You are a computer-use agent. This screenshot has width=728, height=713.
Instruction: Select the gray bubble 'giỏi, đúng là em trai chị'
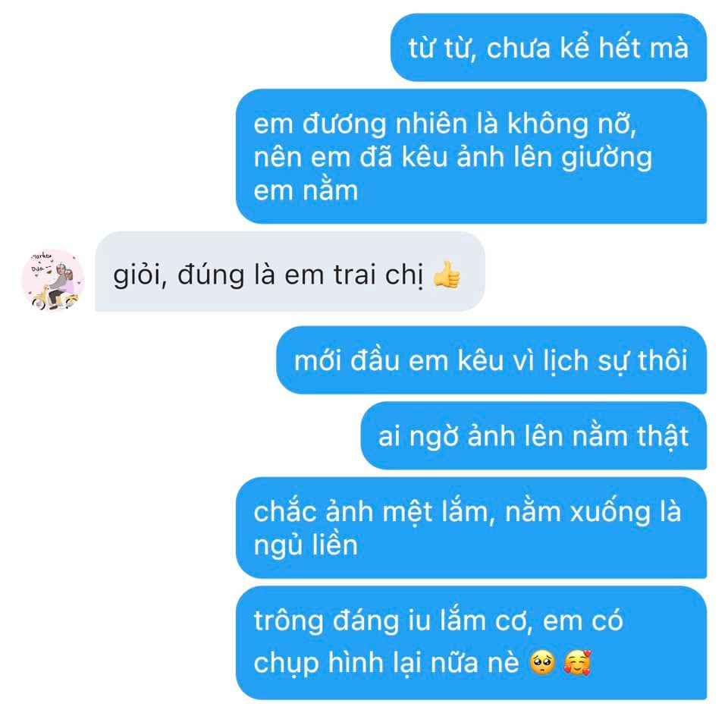click(x=290, y=272)
